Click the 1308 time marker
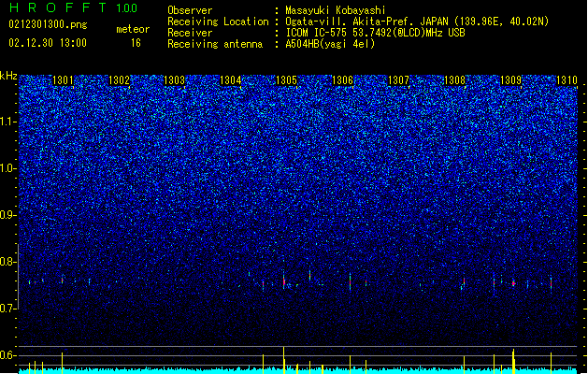This screenshot has height=374, width=588. (454, 80)
